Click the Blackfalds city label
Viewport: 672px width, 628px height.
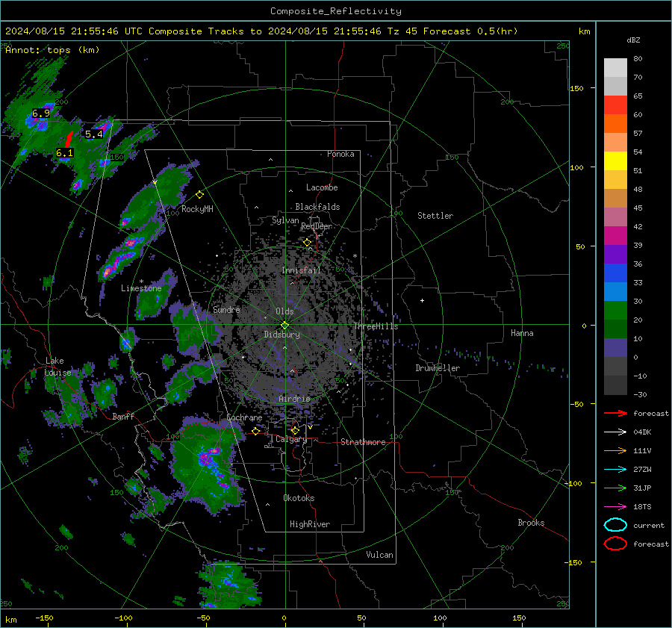pos(317,207)
